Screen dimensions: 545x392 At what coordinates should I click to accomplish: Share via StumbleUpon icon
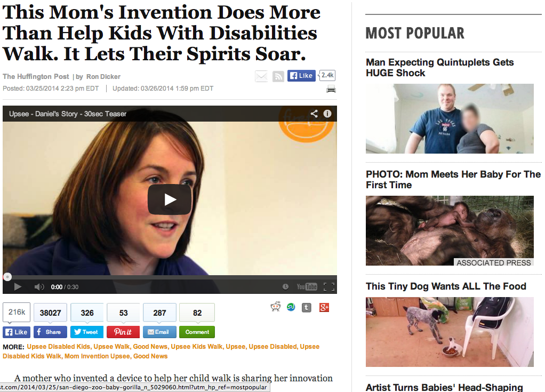[291, 307]
